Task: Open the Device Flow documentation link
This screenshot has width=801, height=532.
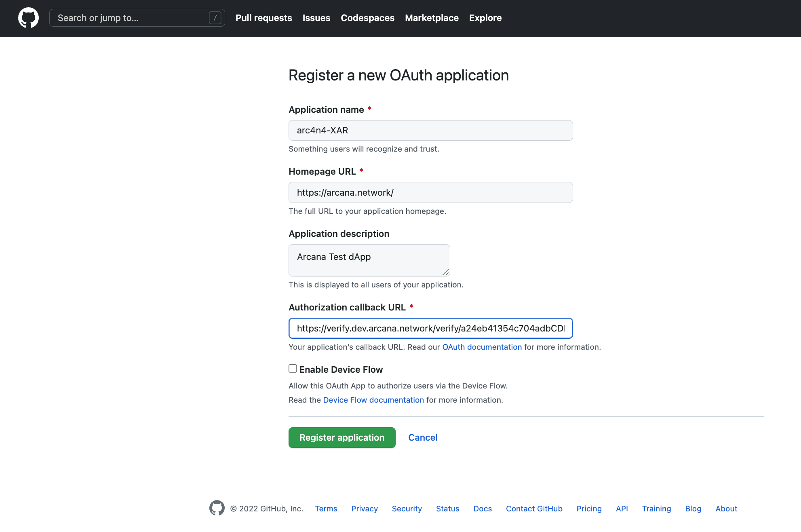Action: [373, 400]
